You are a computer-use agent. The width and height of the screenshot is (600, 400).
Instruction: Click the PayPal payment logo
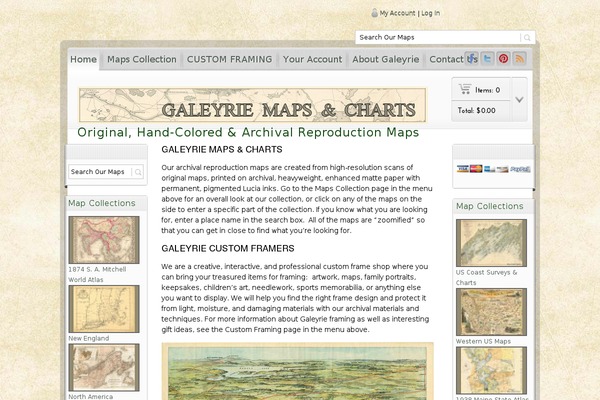(520, 169)
